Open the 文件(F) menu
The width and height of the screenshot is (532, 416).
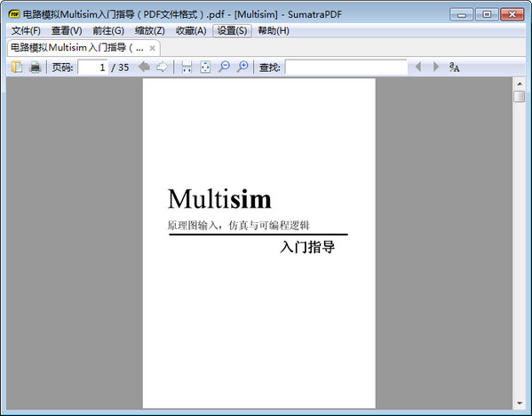(x=26, y=31)
